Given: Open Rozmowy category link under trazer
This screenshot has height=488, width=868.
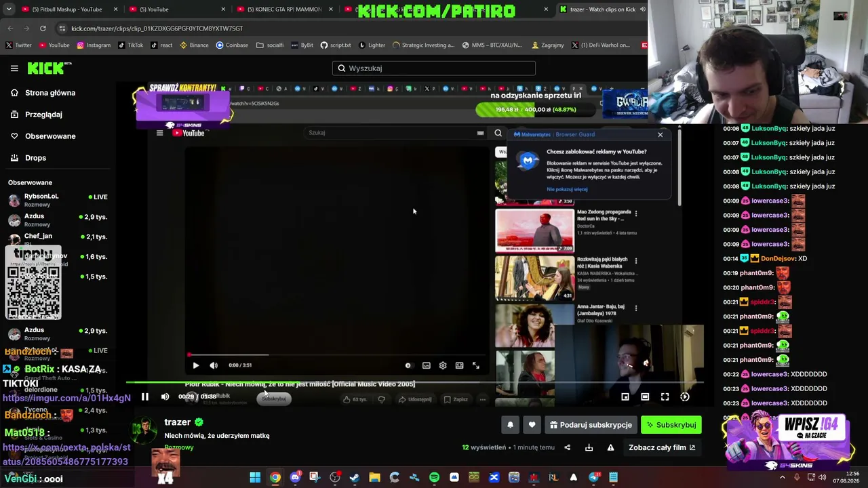Looking at the screenshot, I should click(179, 447).
